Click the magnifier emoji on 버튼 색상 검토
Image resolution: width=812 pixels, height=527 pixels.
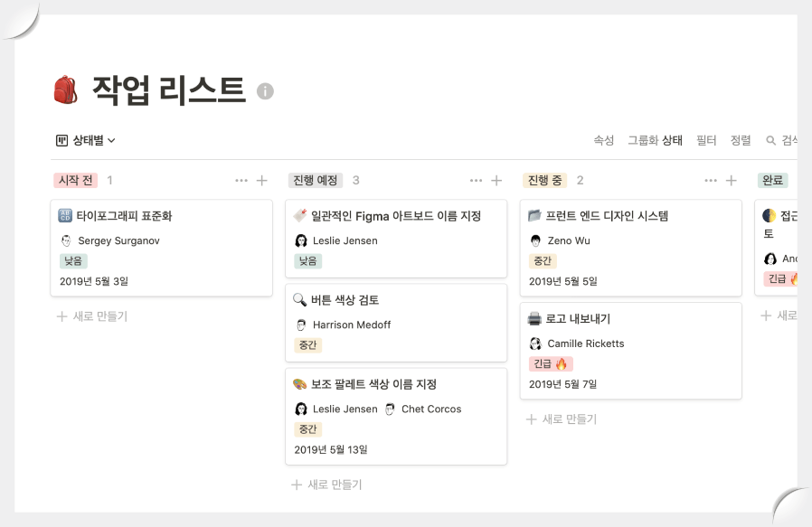(300, 299)
